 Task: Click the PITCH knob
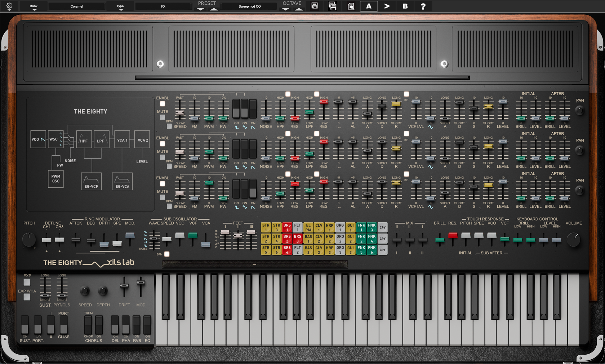pos(29,239)
